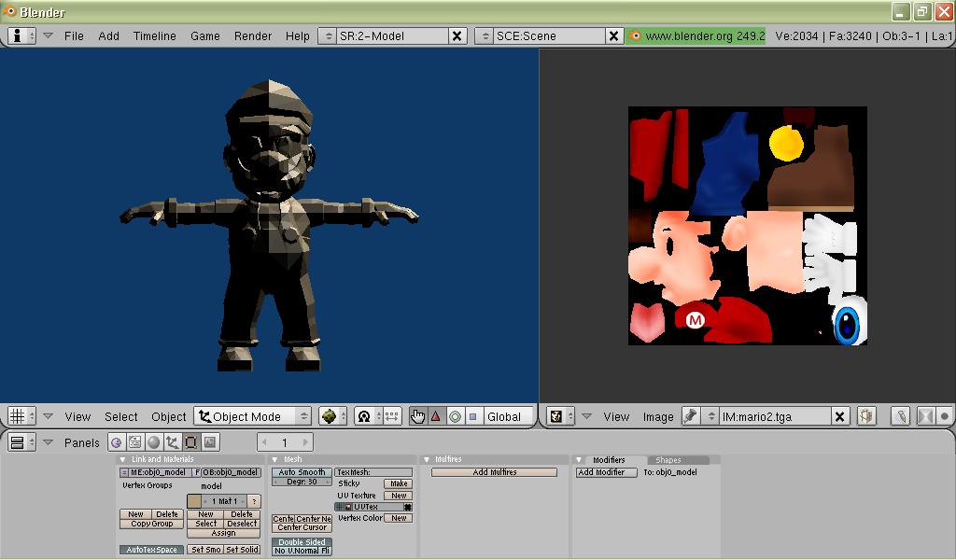This screenshot has height=560, width=956.
Task: Open the Editing context button in Panels header
Action: 191,442
